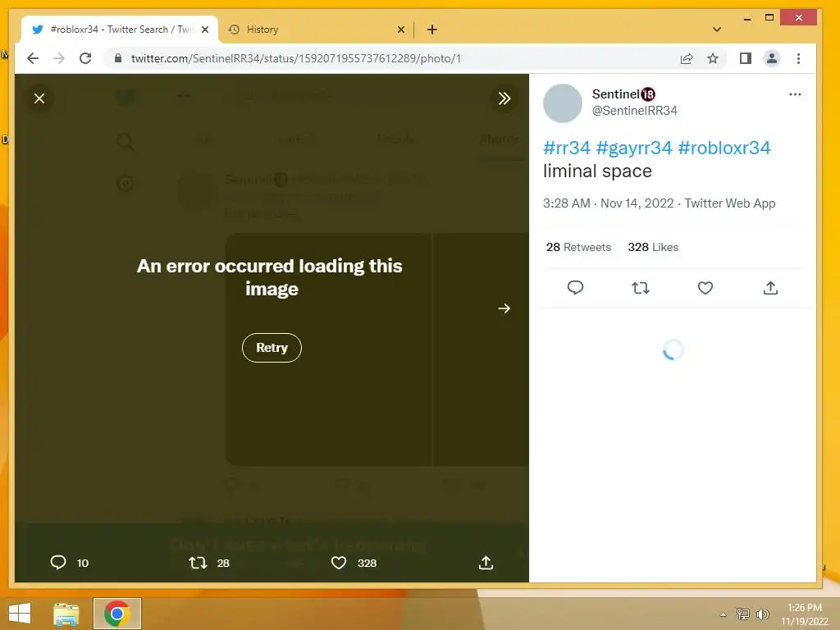This screenshot has height=630, width=840.
Task: Collapse the tweet sidebar with double-chevron icon
Action: [x=504, y=98]
